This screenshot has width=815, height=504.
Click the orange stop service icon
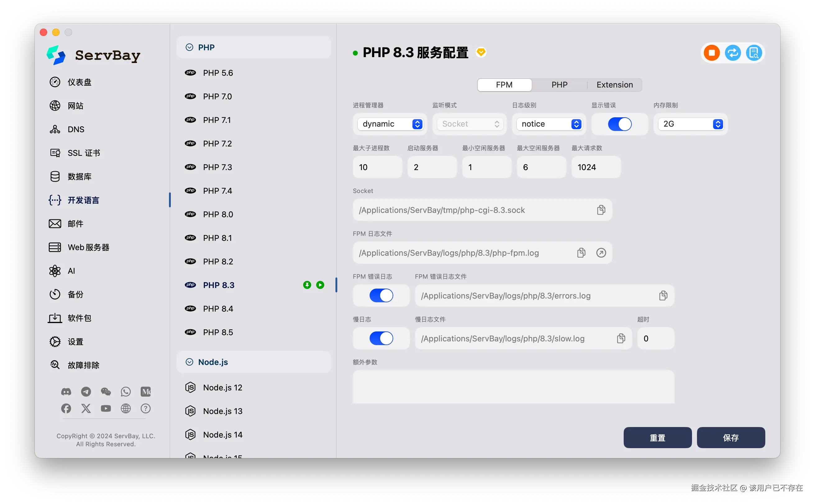pos(711,53)
